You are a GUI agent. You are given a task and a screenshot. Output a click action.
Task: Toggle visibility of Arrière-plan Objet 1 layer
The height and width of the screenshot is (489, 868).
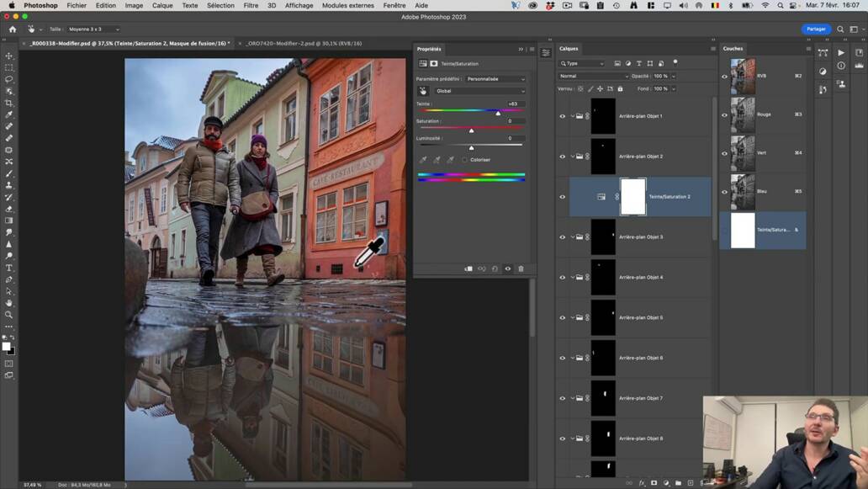[563, 116]
